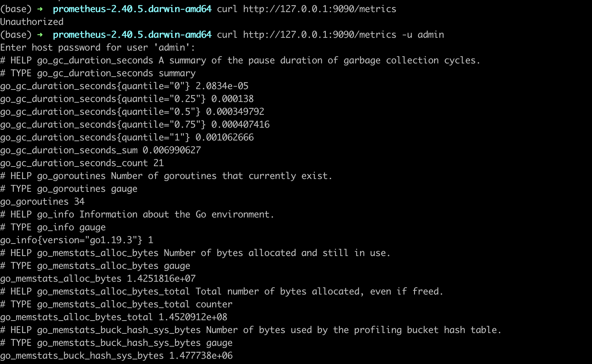Click the quantile="1" metric line
592x364 pixels.
(127, 137)
